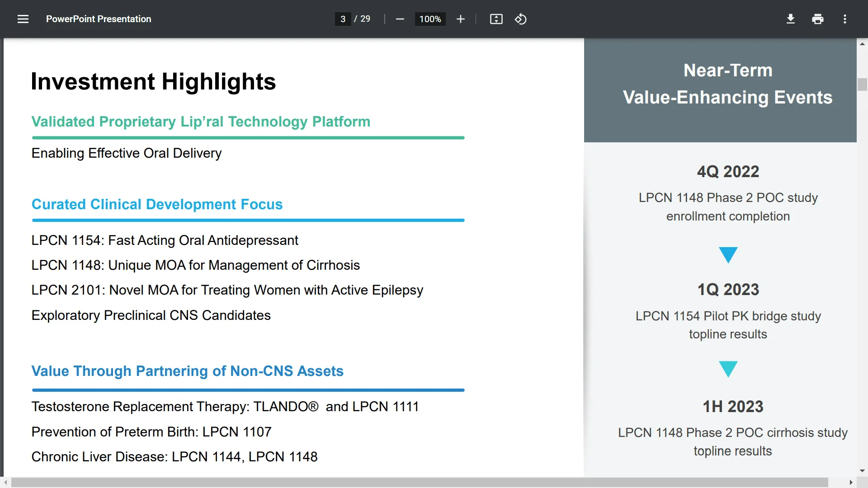Download the PDF file
The width and height of the screenshot is (868, 488).
(x=791, y=19)
